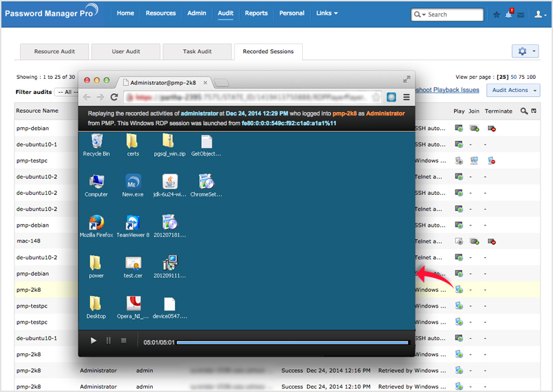This screenshot has height=392, width=553.
Task: Open the Links dropdown menu
Action: point(326,13)
